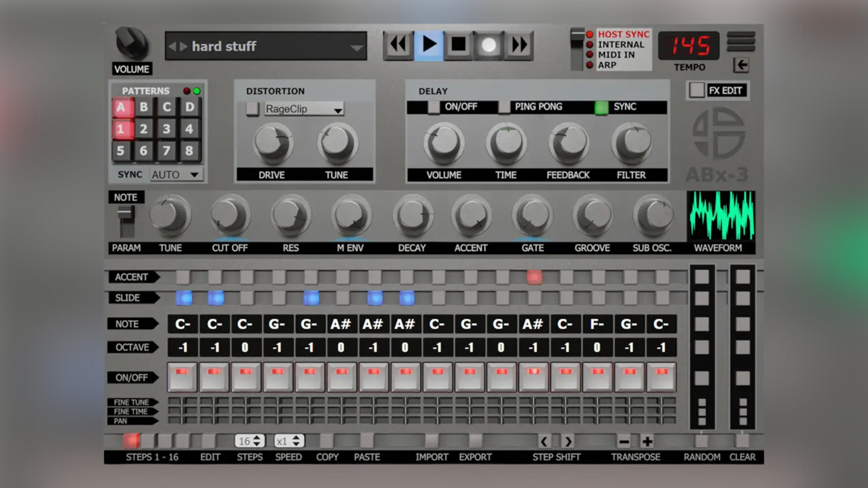Select pattern number 3
The height and width of the screenshot is (488, 868).
[166, 129]
